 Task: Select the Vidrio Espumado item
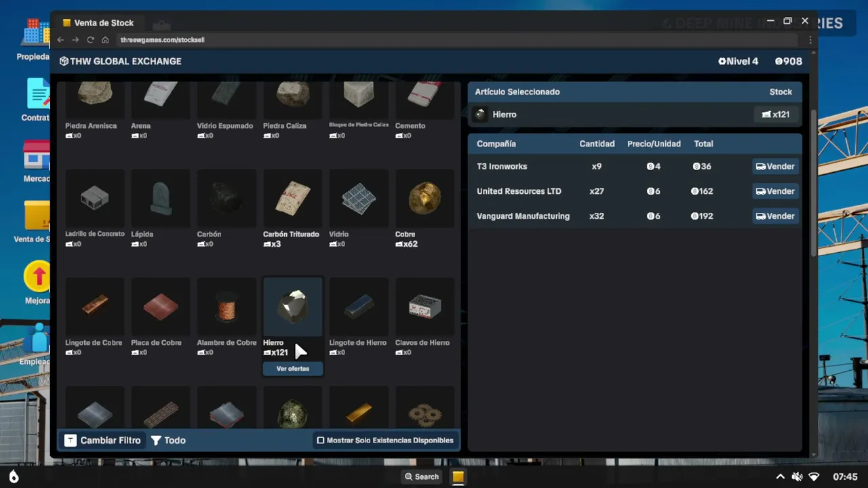tap(226, 102)
